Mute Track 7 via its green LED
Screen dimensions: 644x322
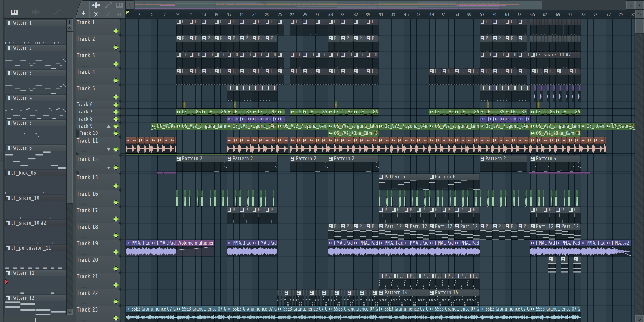tap(116, 112)
